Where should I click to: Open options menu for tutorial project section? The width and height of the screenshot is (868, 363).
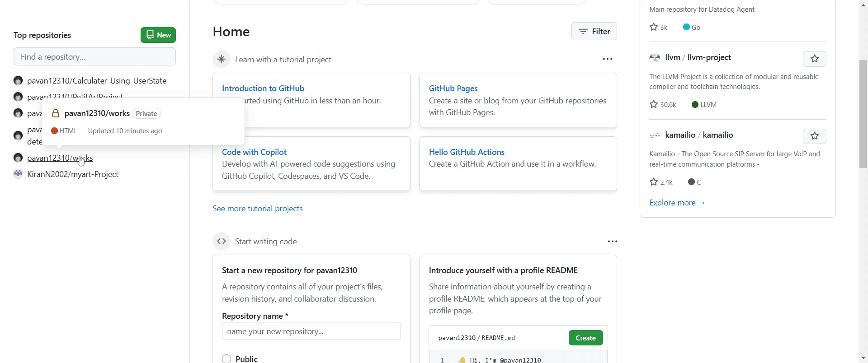[x=608, y=59]
